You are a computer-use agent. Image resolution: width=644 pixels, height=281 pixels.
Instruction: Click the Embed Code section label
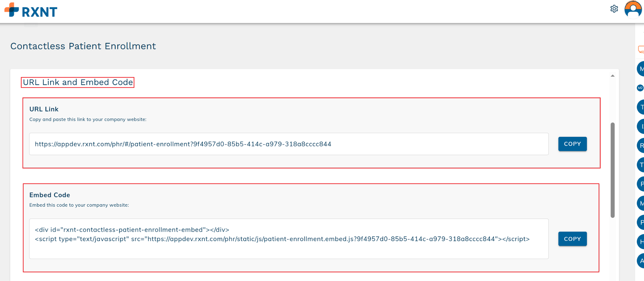click(50, 195)
